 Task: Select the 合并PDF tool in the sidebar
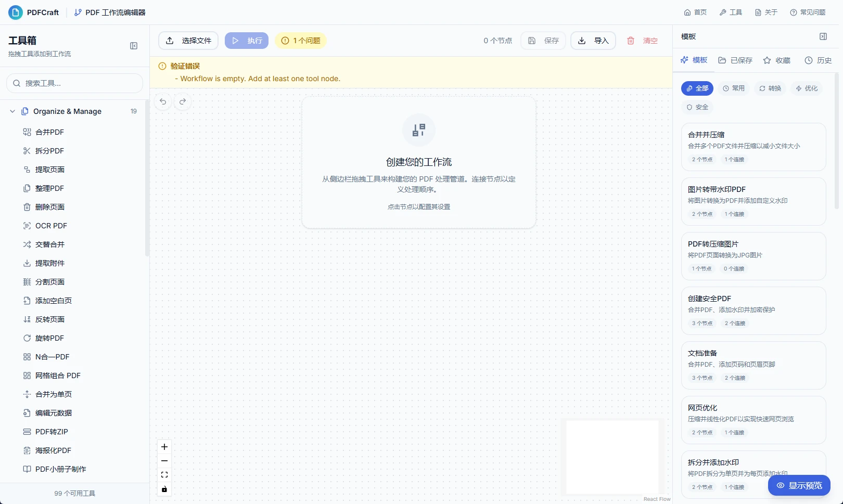pos(49,132)
